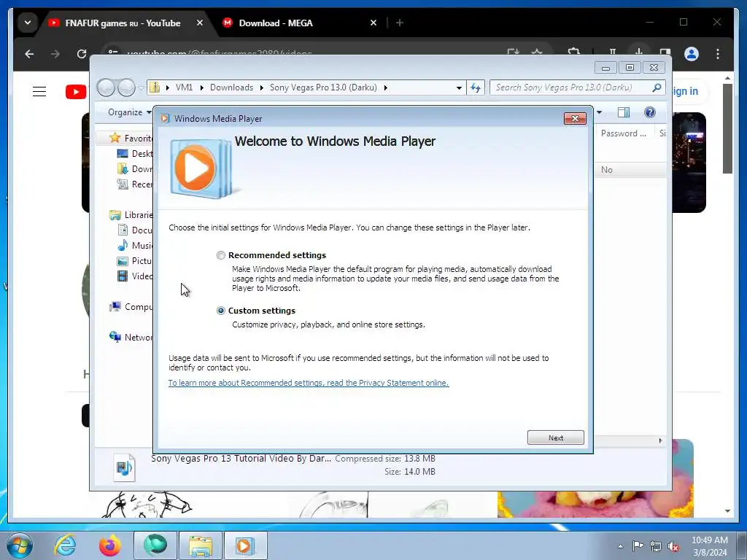Open the Privacy Statement online link
The width and height of the screenshot is (747, 560).
[x=309, y=383]
